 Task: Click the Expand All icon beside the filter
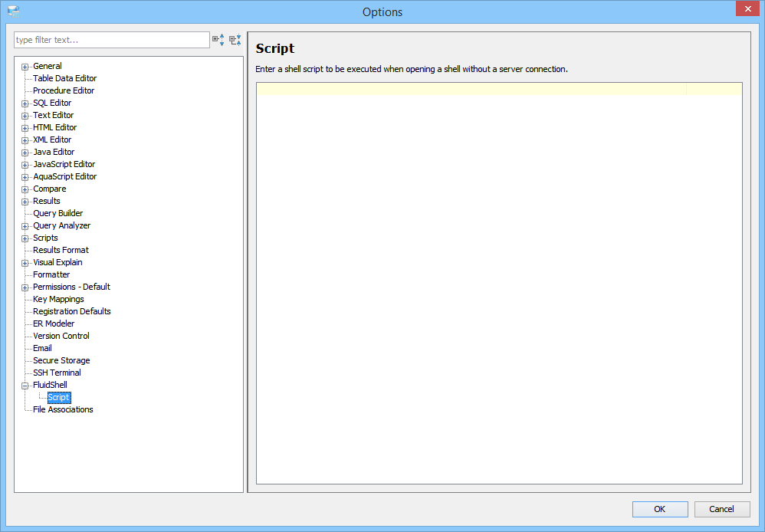[x=218, y=40]
